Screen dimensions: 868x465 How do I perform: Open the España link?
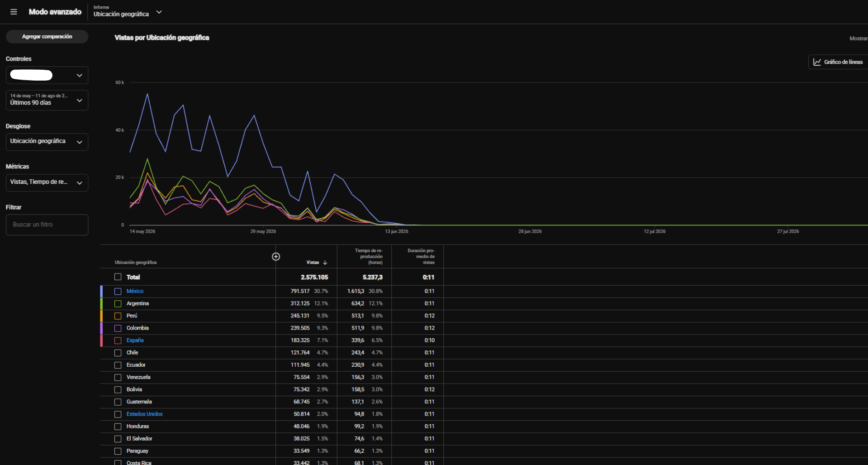[135, 340]
